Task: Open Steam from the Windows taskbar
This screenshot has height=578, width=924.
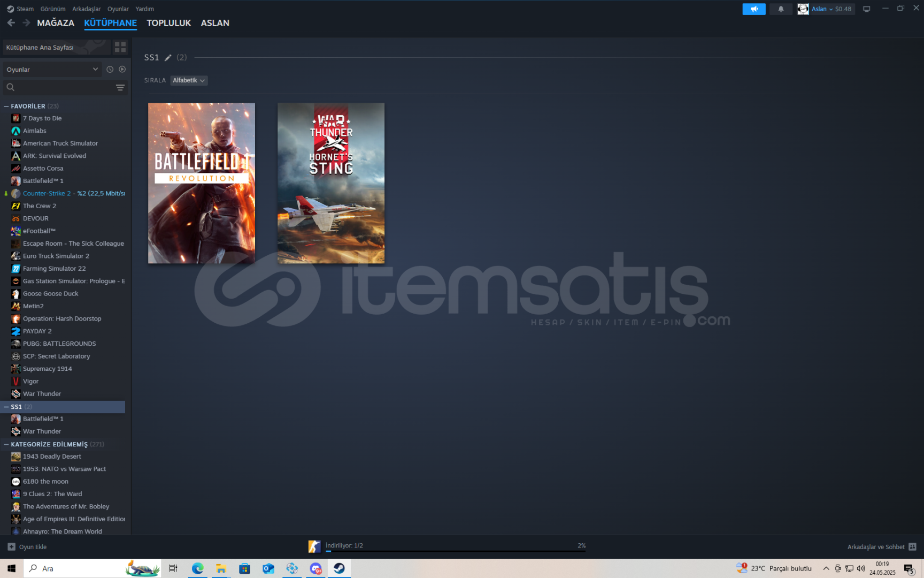Action: click(x=339, y=568)
